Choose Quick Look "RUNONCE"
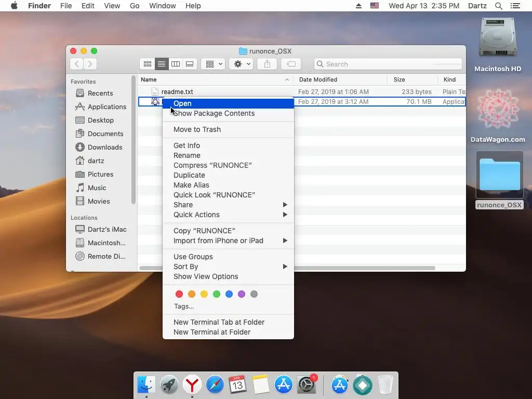Image resolution: width=532 pixels, height=399 pixels. click(x=229, y=195)
